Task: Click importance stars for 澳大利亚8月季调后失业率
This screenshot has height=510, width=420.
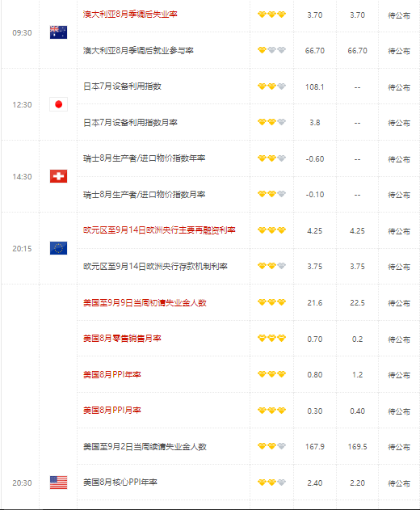Action: 271,15
